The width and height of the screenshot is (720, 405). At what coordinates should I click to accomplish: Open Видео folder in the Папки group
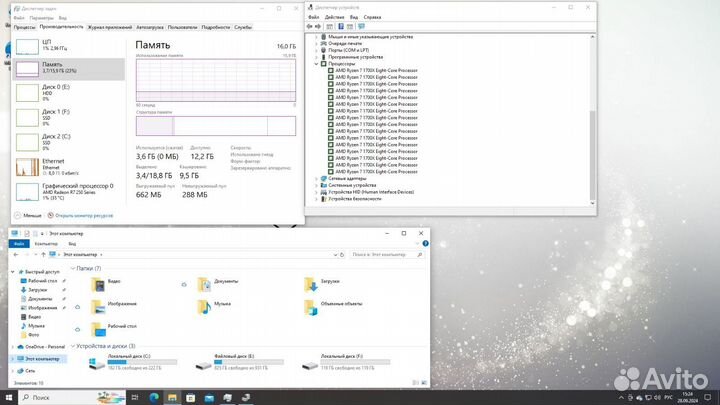(x=106, y=284)
